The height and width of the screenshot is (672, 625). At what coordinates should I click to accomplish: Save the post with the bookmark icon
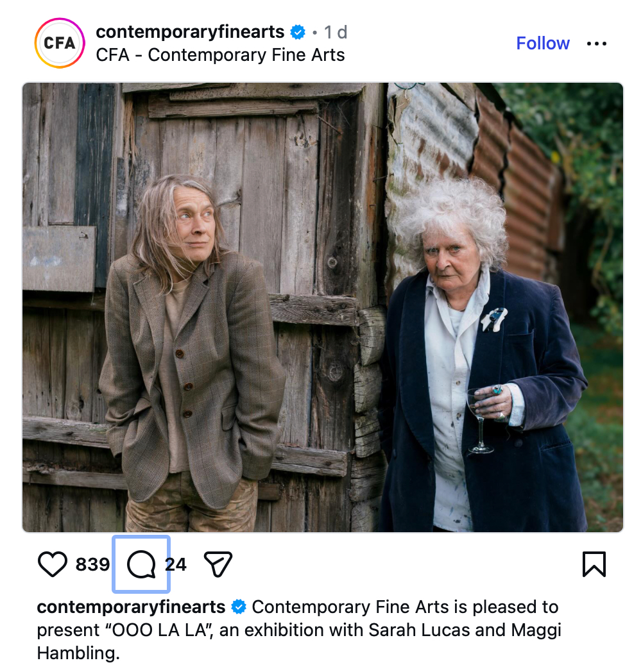coord(594,564)
